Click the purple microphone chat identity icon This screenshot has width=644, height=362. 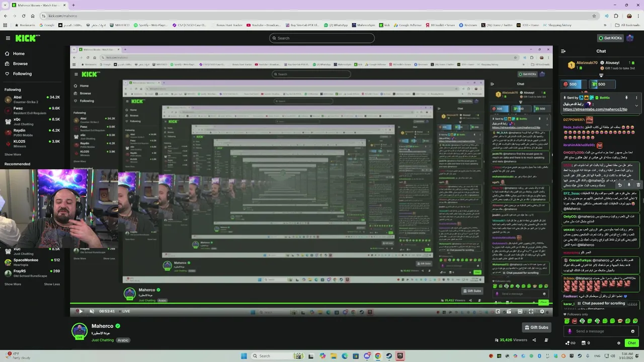tap(570, 331)
